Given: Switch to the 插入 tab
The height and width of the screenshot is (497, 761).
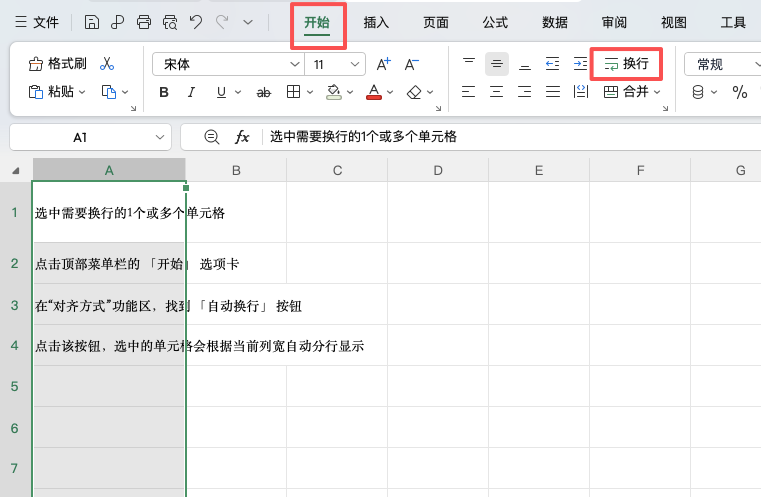Looking at the screenshot, I should [376, 23].
